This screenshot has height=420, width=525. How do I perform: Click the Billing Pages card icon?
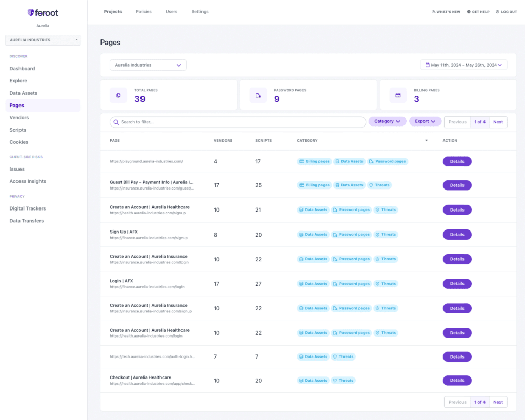[x=398, y=95]
